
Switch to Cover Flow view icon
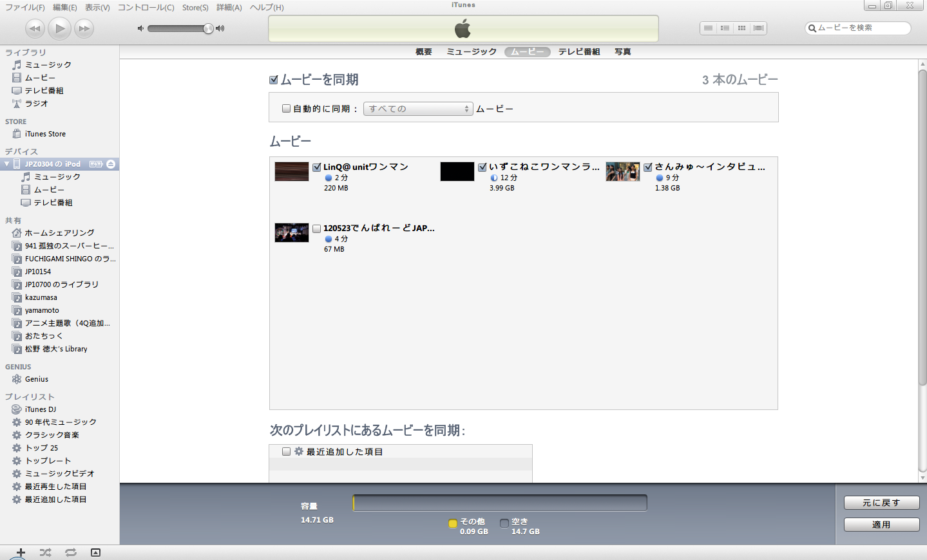pyautogui.click(x=758, y=28)
